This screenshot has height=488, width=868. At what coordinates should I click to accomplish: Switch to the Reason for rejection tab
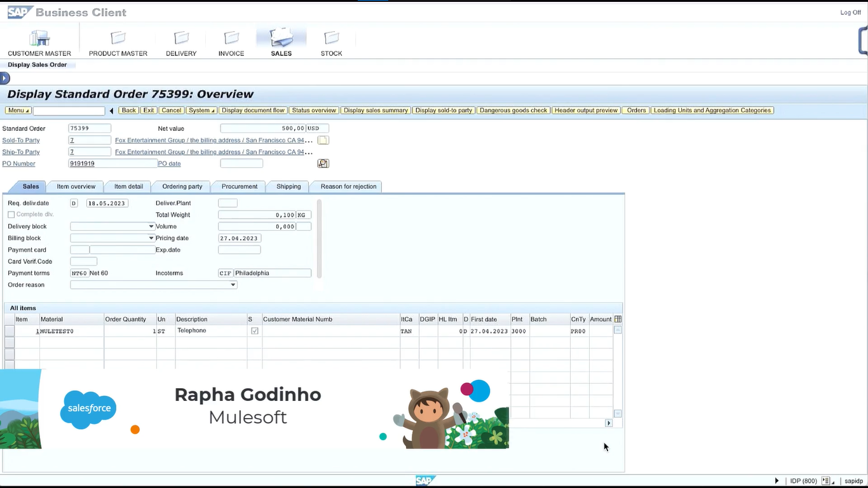click(348, 186)
